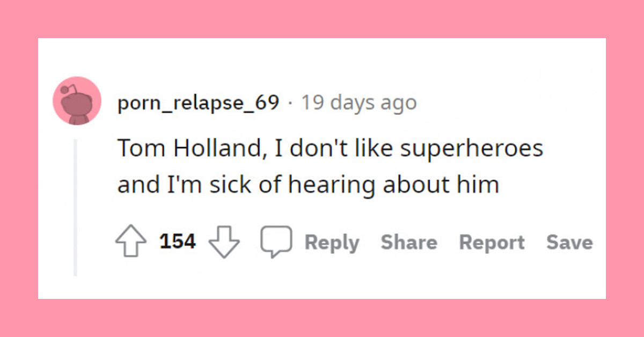
Task: Report porn_relapse_69's comment
Action: (492, 242)
